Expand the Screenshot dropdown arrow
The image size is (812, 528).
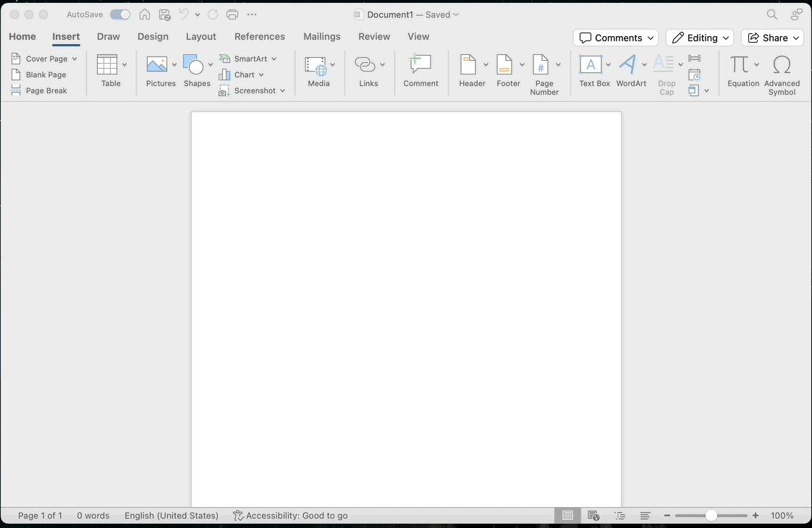tap(283, 90)
